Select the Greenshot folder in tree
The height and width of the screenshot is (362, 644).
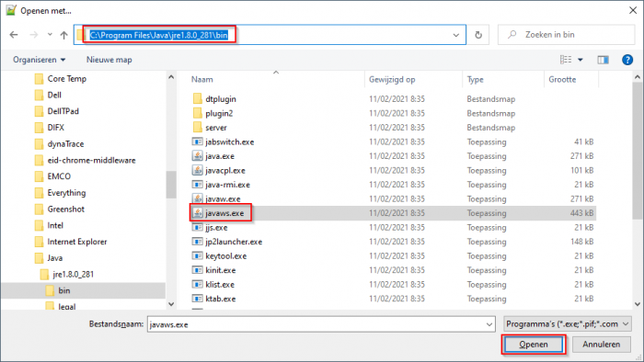(x=65, y=209)
